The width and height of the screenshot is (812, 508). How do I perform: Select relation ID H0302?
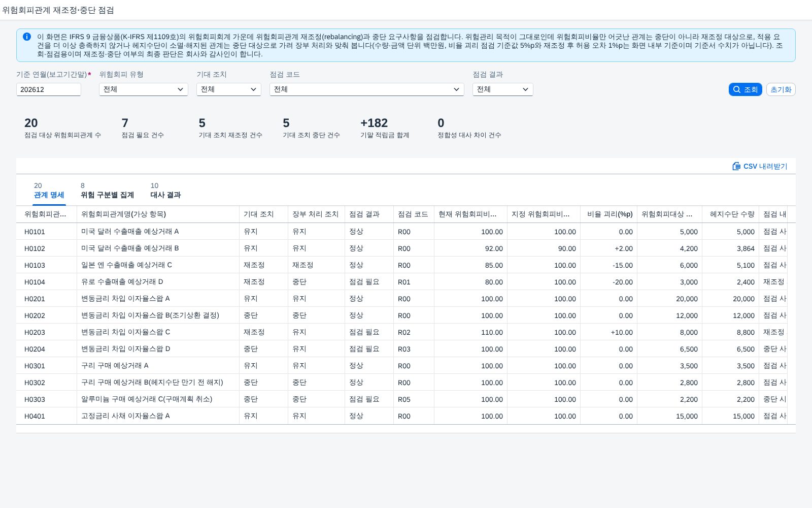click(x=35, y=383)
